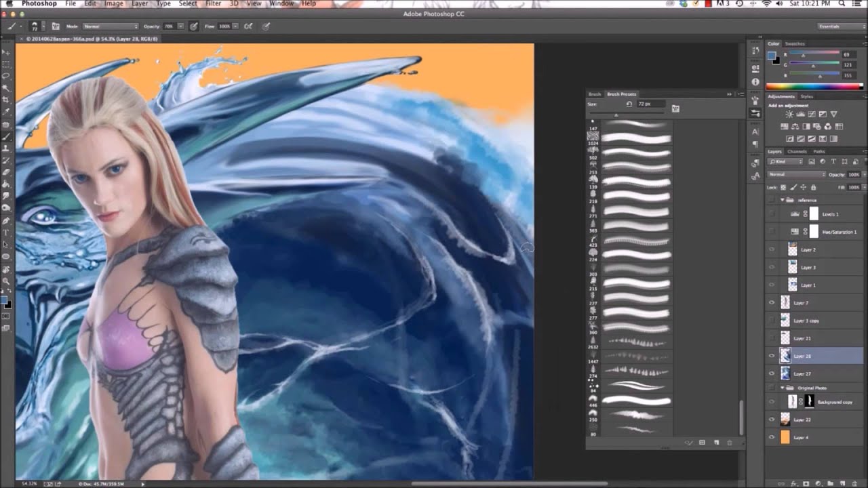Add an Invert adjustment
This screenshot has height=488, width=868.
pyautogui.click(x=790, y=139)
